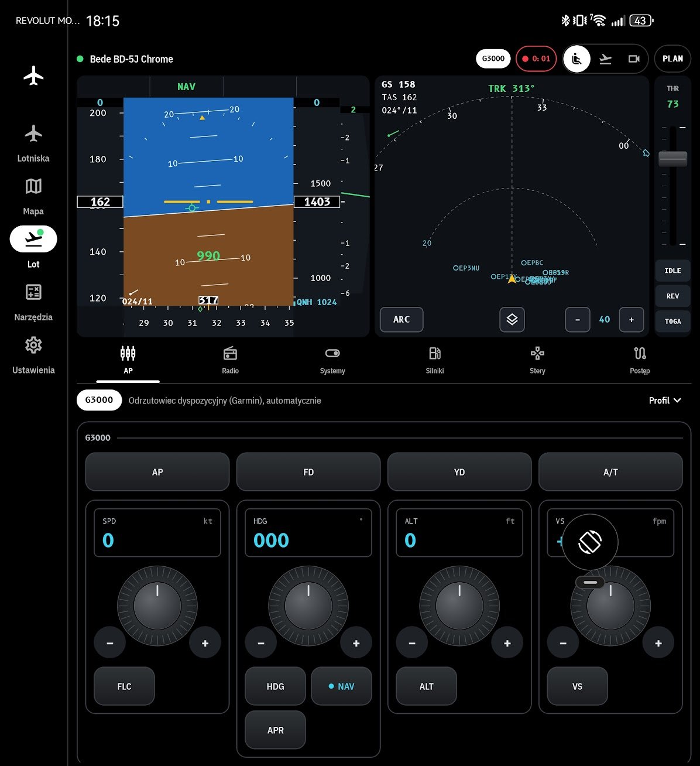Open Lotniska airports section

pyautogui.click(x=33, y=143)
